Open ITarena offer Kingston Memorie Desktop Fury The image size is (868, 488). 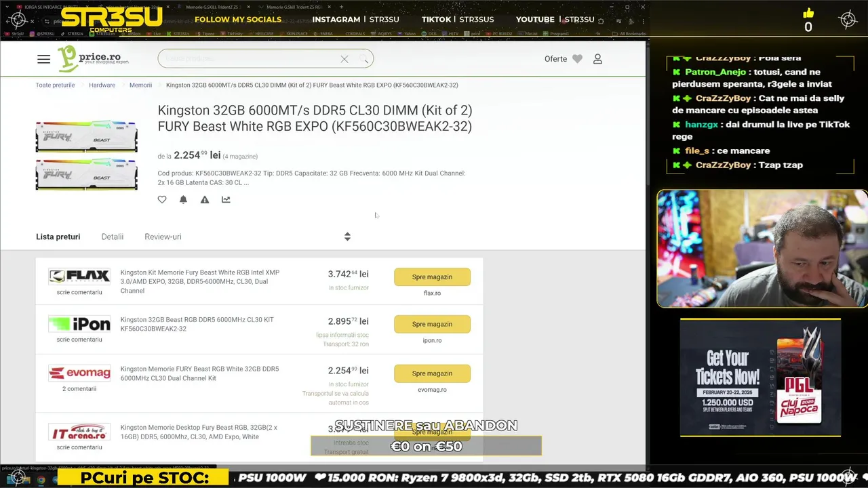click(x=199, y=432)
